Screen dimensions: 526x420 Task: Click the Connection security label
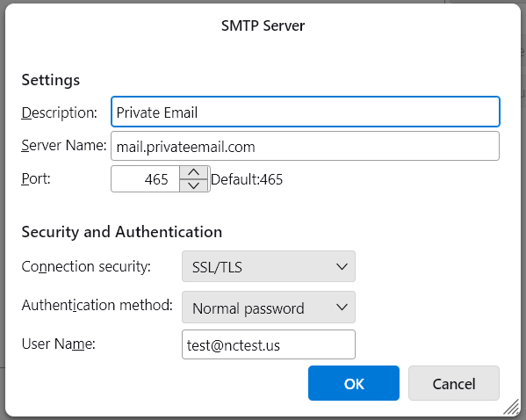(86, 266)
